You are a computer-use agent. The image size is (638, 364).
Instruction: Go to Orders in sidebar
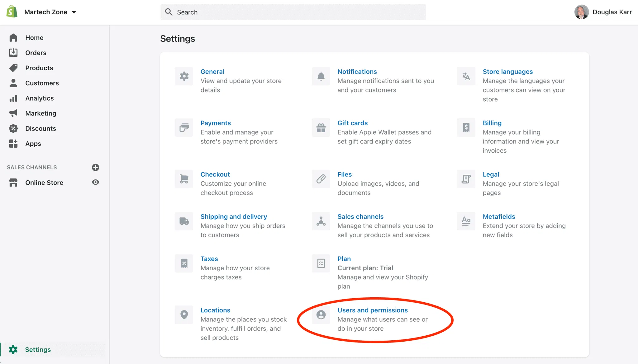[36, 53]
